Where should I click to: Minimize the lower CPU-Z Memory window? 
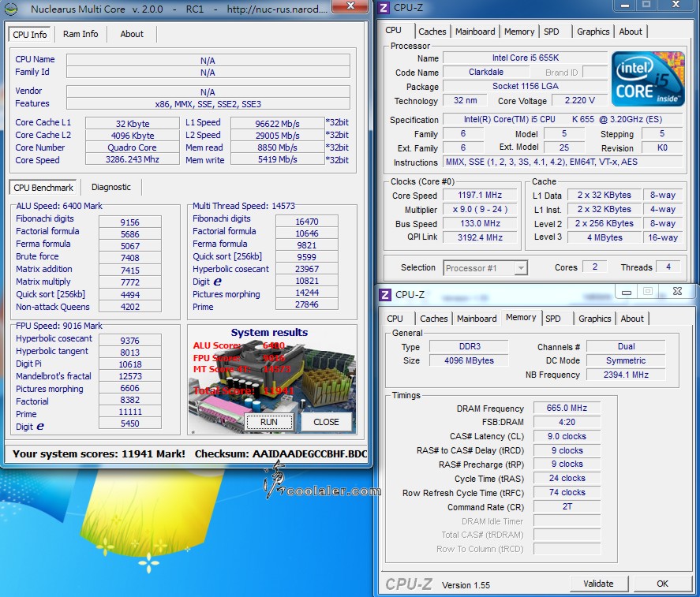click(627, 293)
